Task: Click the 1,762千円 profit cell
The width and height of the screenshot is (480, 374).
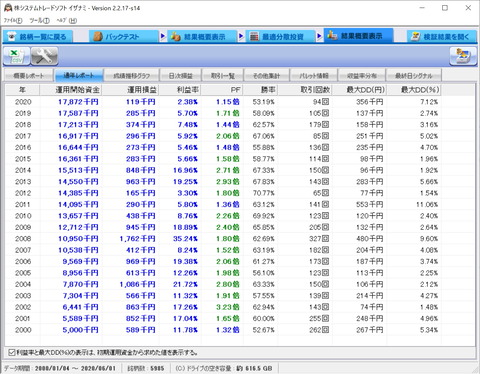Action: click(137, 239)
